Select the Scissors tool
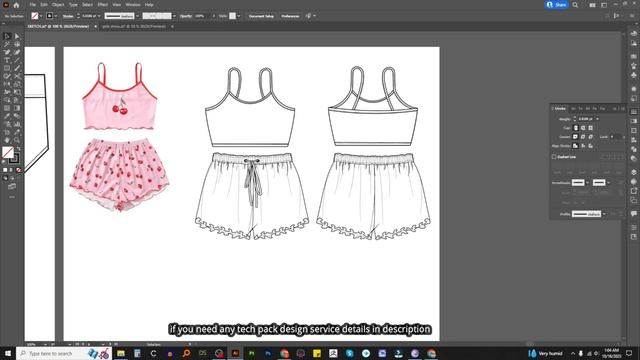This screenshot has height=360, width=640. coord(17,76)
